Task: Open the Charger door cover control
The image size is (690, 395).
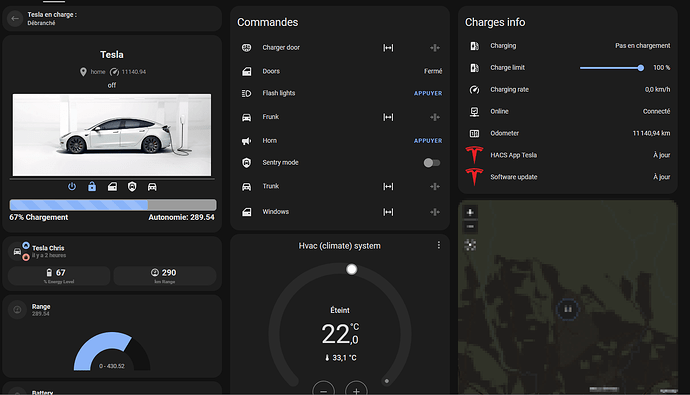Action: click(388, 48)
